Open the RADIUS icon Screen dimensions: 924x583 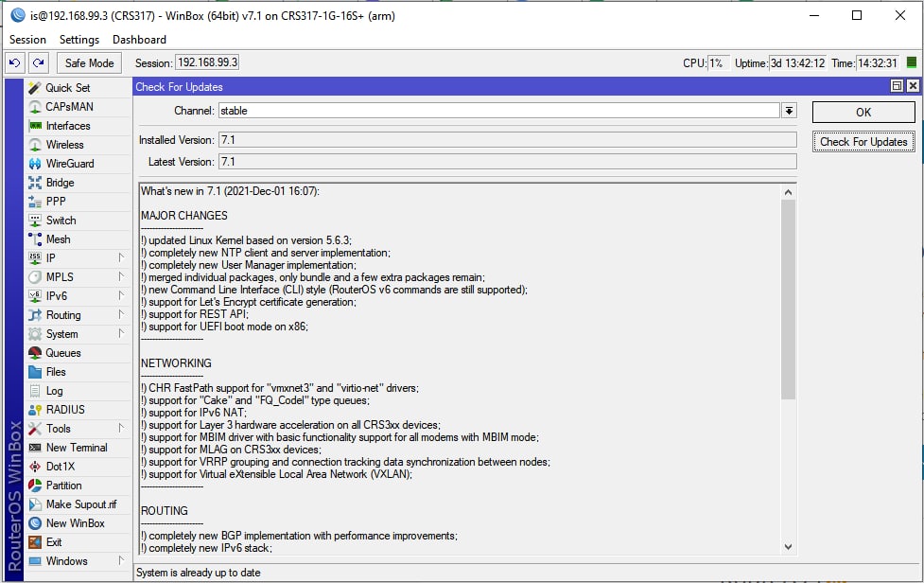[35, 410]
